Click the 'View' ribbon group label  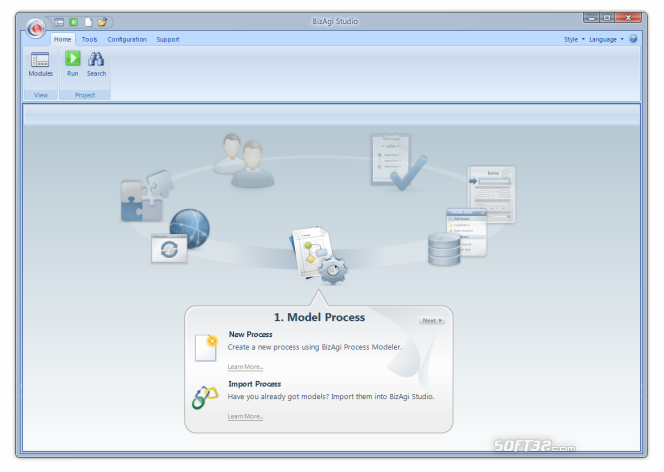pos(41,95)
